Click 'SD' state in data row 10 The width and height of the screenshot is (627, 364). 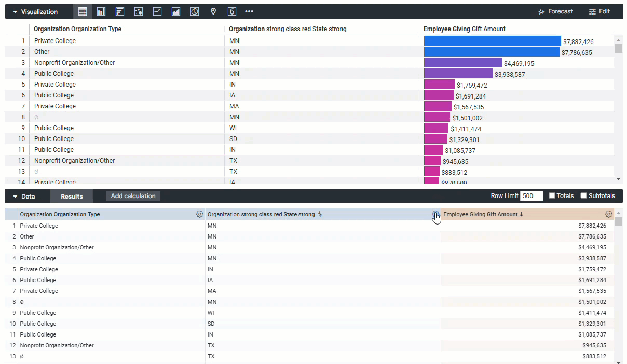[211, 324]
